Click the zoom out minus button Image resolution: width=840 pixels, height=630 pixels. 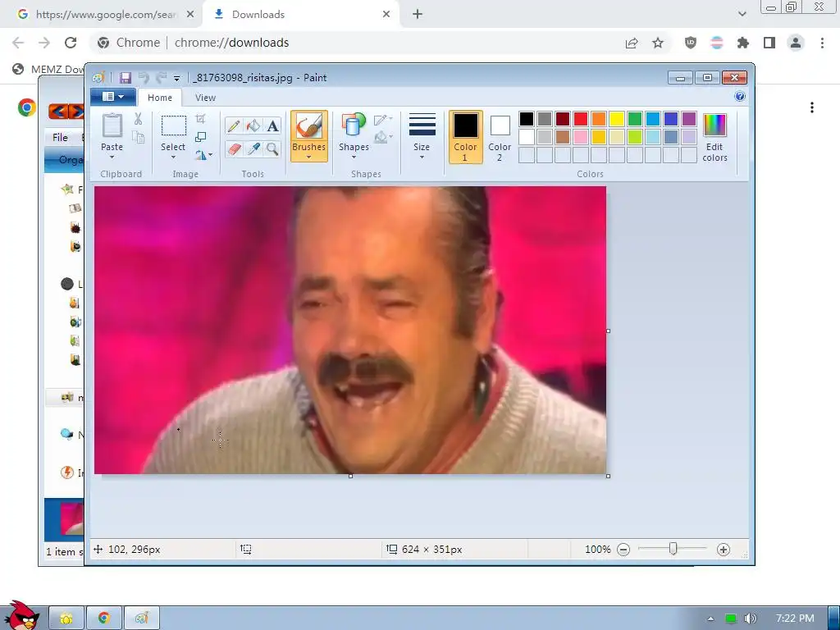click(623, 550)
